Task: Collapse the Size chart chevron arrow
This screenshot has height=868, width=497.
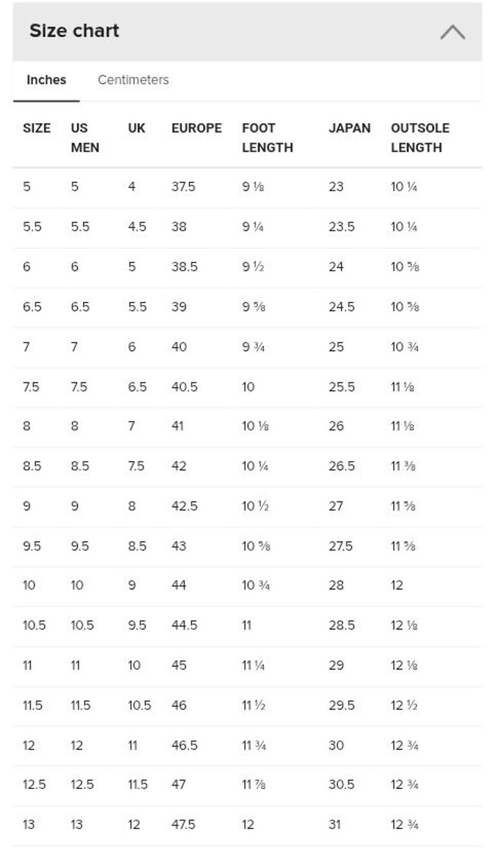Action: (452, 32)
